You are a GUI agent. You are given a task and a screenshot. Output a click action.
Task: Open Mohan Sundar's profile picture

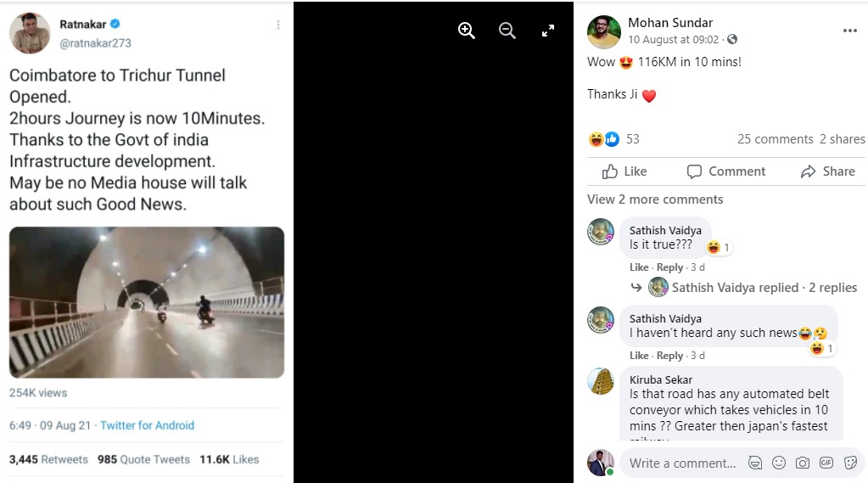coord(603,32)
